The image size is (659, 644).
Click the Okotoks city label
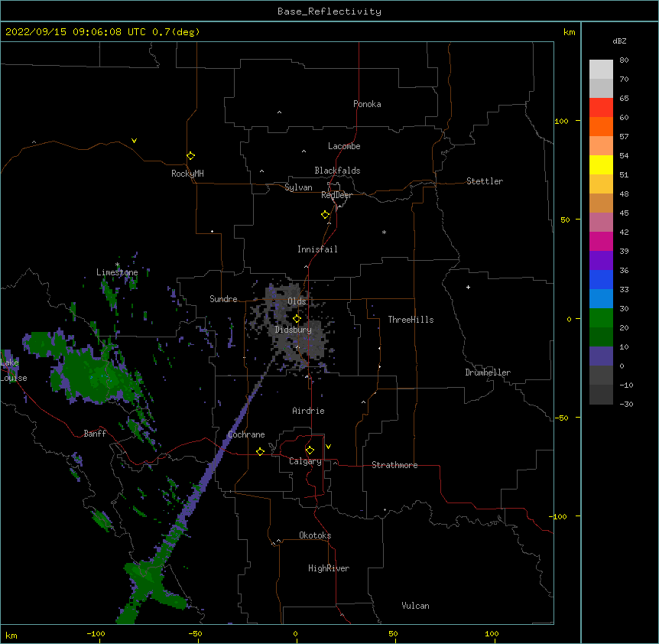[x=315, y=535]
